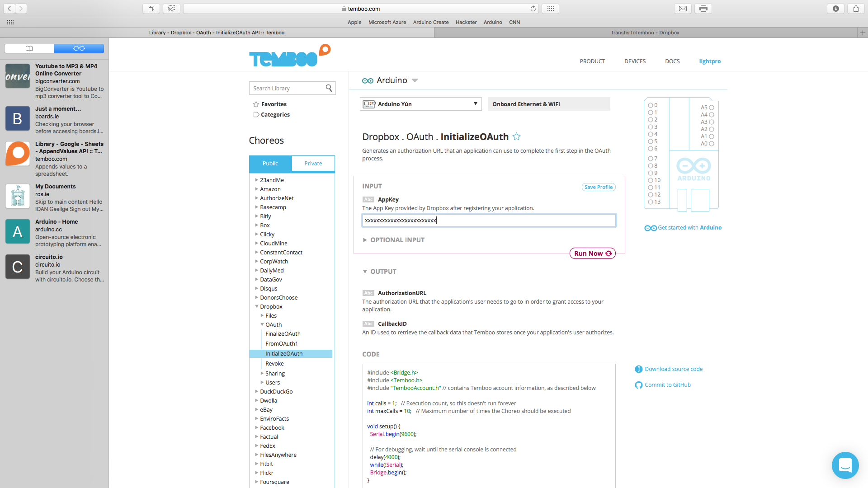Select Arduino pin 13 radio button
Viewport: 868px width, 488px height.
651,202
